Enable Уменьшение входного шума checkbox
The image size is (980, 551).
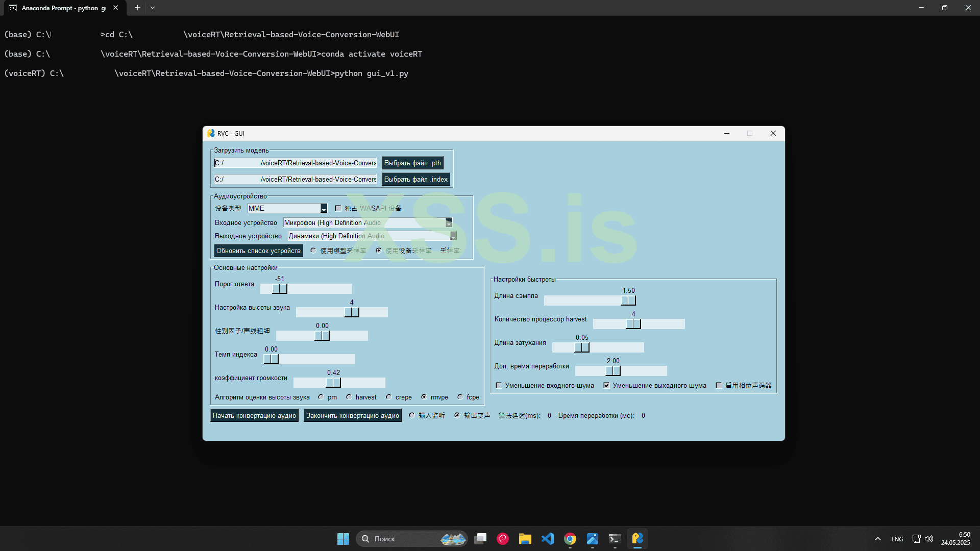499,385
